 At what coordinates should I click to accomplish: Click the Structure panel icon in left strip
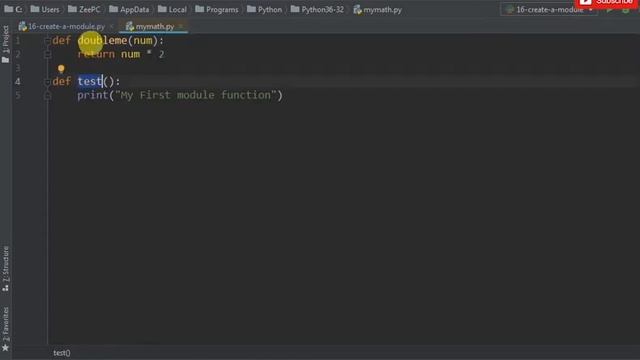[5, 288]
